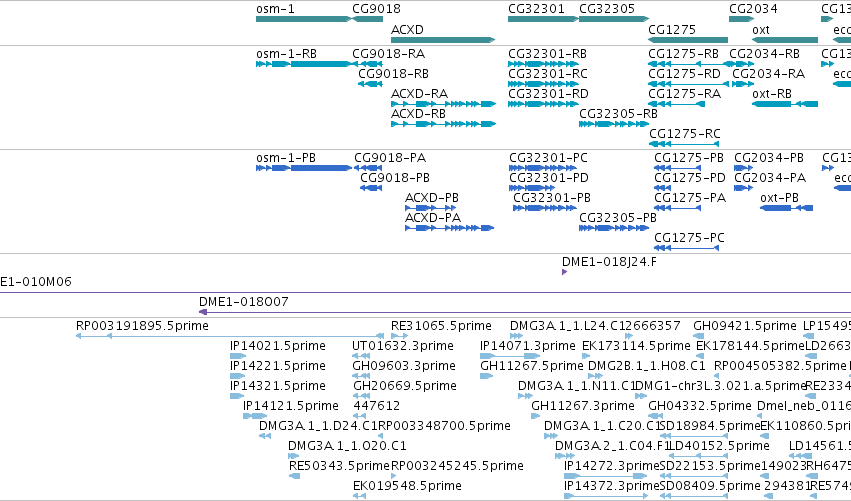Click the CG32301-RB transcript label
This screenshot has width=851, height=501.
(548, 54)
